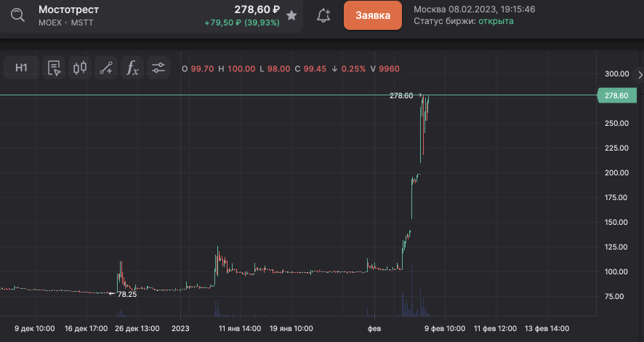Image resolution: width=644 pixels, height=342 pixels.
Task: Click the Москва 08.02.2023, 19:15:46 timestamp
Action: click(x=475, y=9)
